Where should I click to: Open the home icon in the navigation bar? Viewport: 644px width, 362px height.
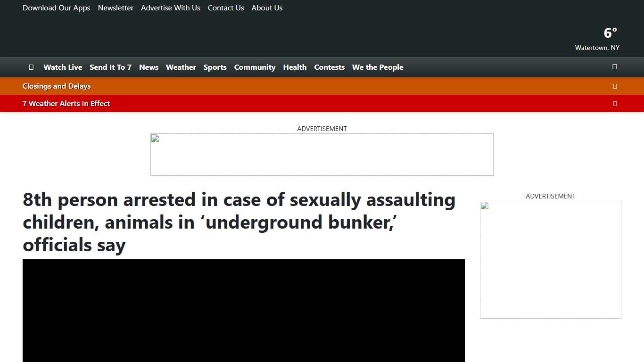[x=31, y=67]
